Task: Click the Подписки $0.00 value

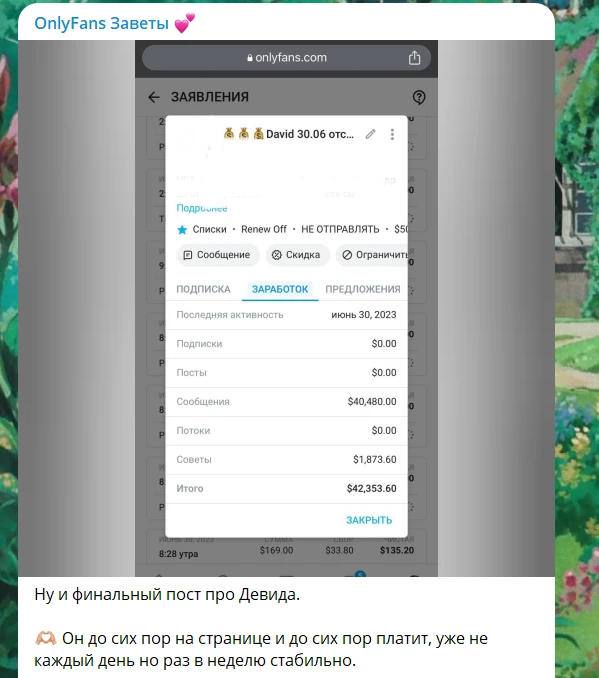Action: tap(384, 344)
